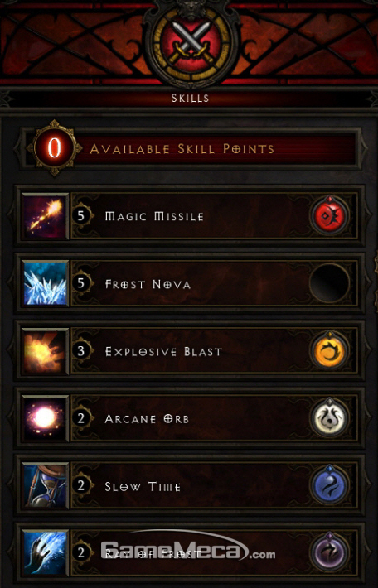Click the Slow Time hourglass icon

[46, 486]
